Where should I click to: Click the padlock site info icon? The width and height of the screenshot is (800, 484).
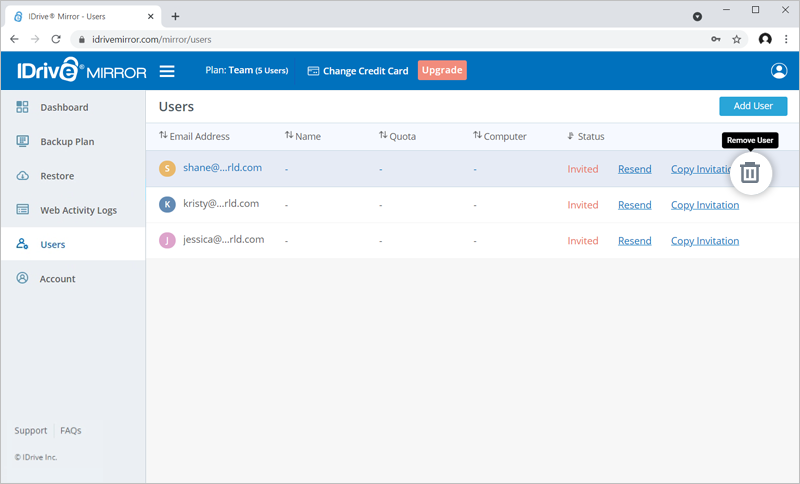click(82, 39)
